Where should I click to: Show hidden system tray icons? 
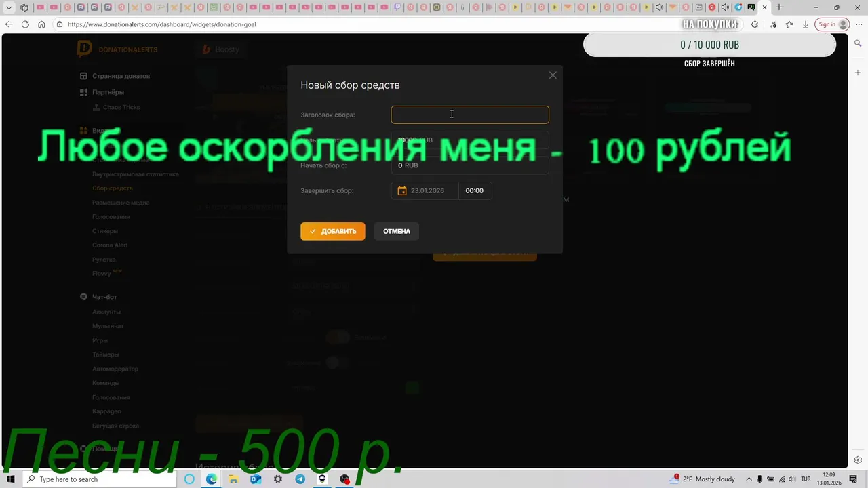pos(749,479)
